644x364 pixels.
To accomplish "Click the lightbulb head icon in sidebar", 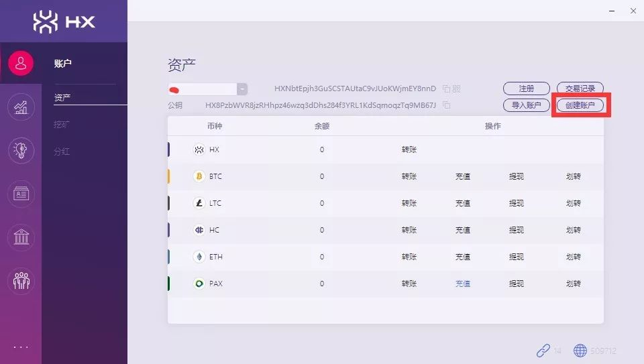I will pyautogui.click(x=21, y=151).
